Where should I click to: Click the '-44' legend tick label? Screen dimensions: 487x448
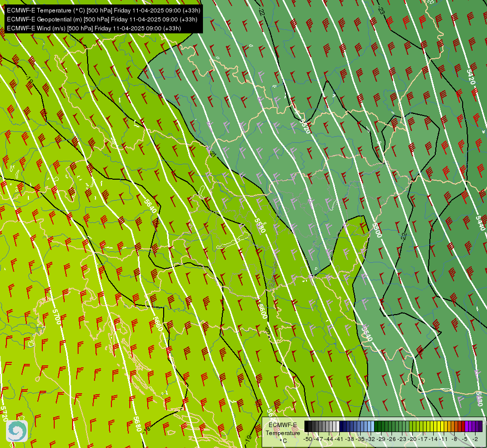[329, 439]
